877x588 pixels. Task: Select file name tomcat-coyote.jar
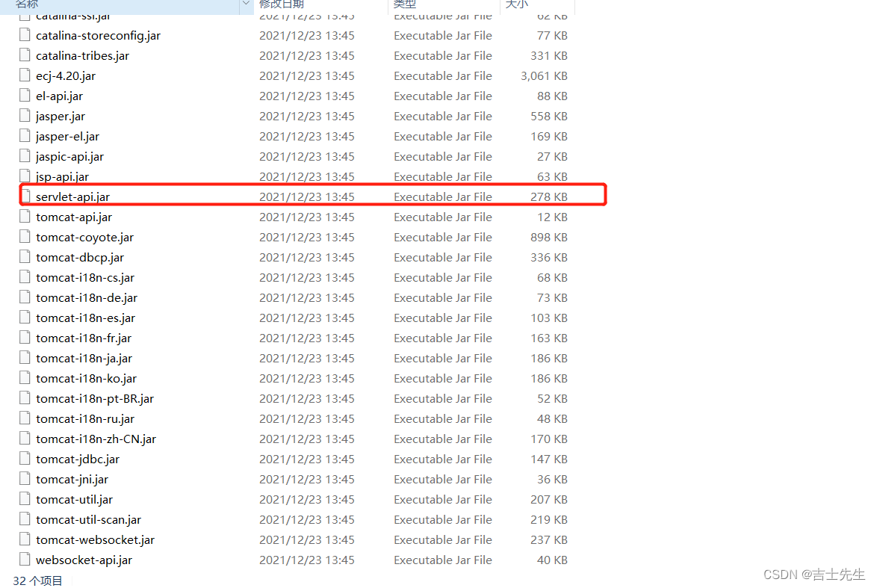pos(84,238)
